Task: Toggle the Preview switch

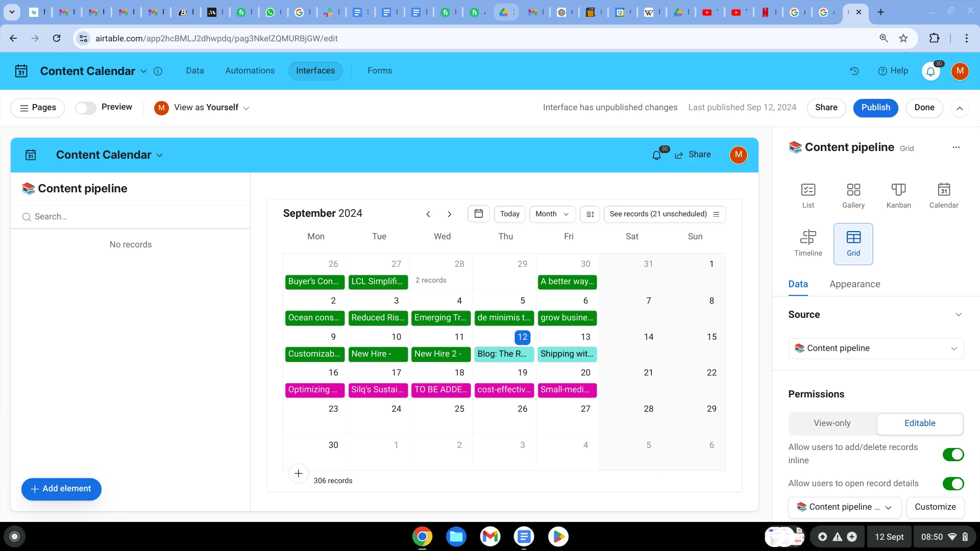Action: point(86,108)
